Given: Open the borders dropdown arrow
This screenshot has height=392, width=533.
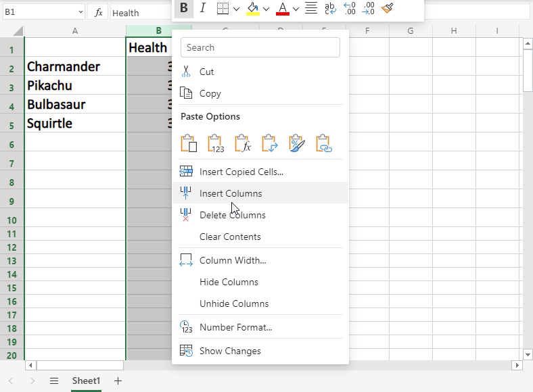Looking at the screenshot, I should point(237,9).
